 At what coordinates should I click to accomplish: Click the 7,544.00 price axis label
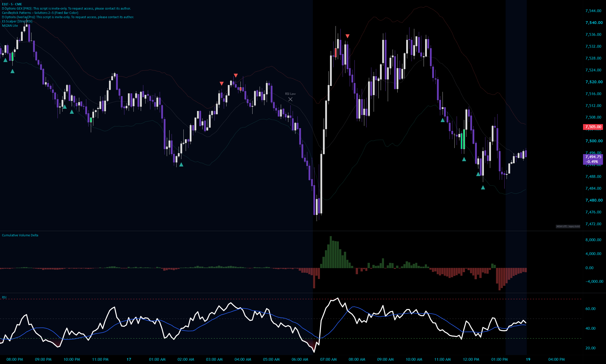[x=593, y=11]
